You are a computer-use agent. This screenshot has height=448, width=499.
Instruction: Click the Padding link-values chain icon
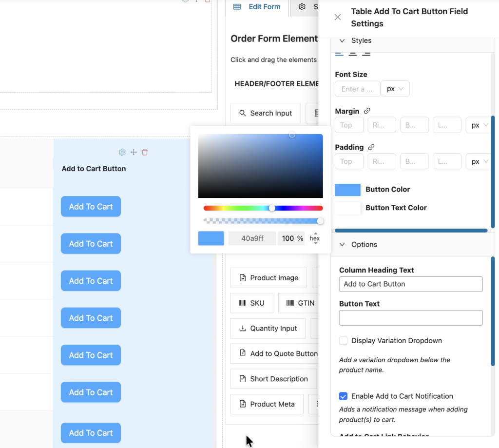click(371, 147)
